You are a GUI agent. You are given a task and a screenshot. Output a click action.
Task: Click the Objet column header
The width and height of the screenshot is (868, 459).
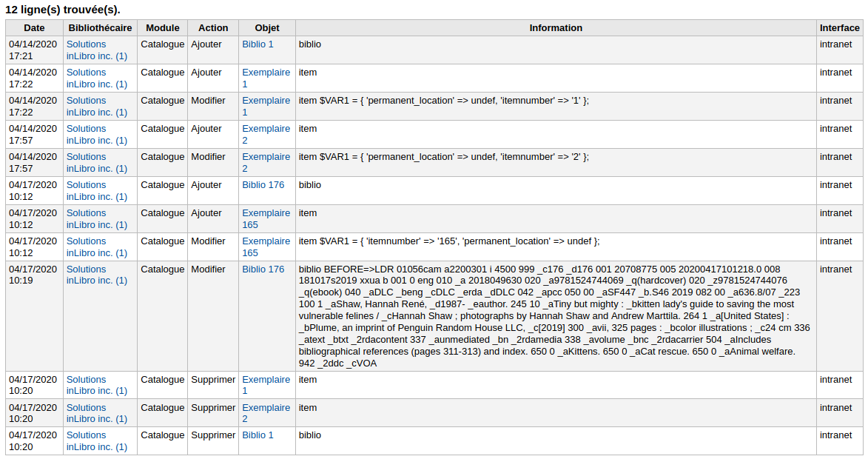pos(267,28)
